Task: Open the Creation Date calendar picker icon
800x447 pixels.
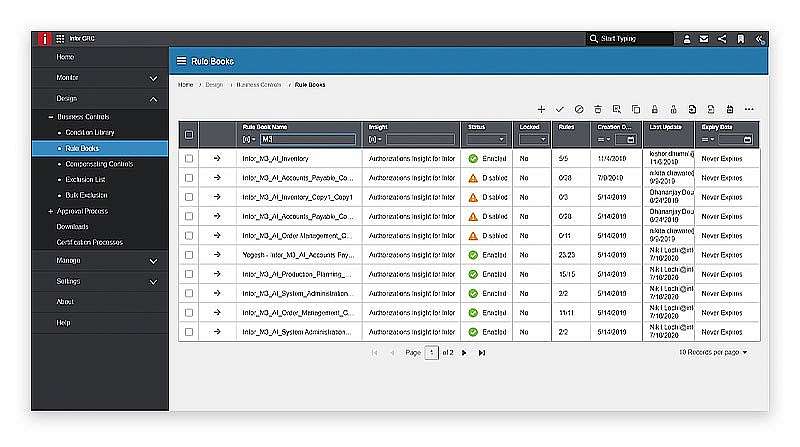Action: click(x=631, y=139)
